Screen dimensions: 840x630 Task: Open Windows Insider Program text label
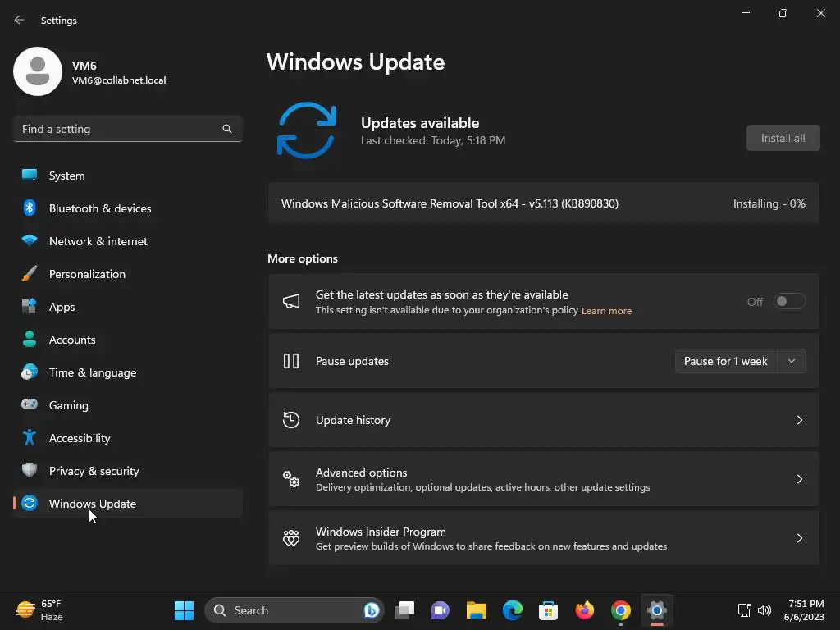381,532
